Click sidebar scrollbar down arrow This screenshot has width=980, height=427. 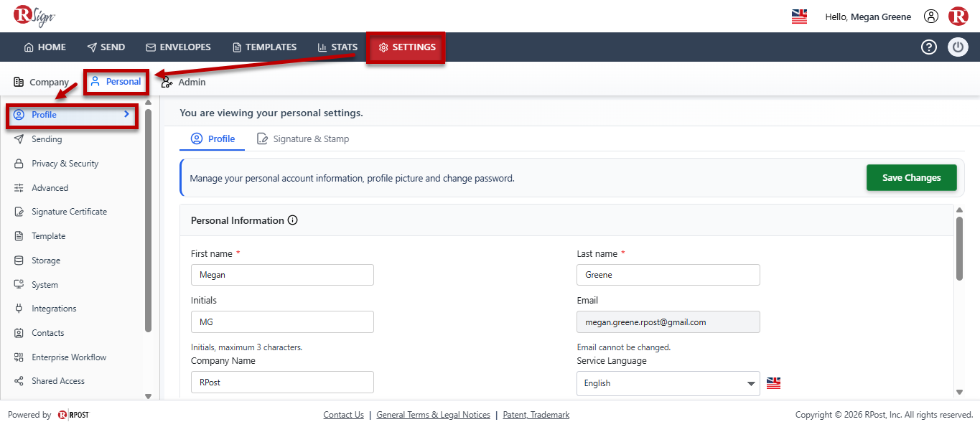(148, 395)
